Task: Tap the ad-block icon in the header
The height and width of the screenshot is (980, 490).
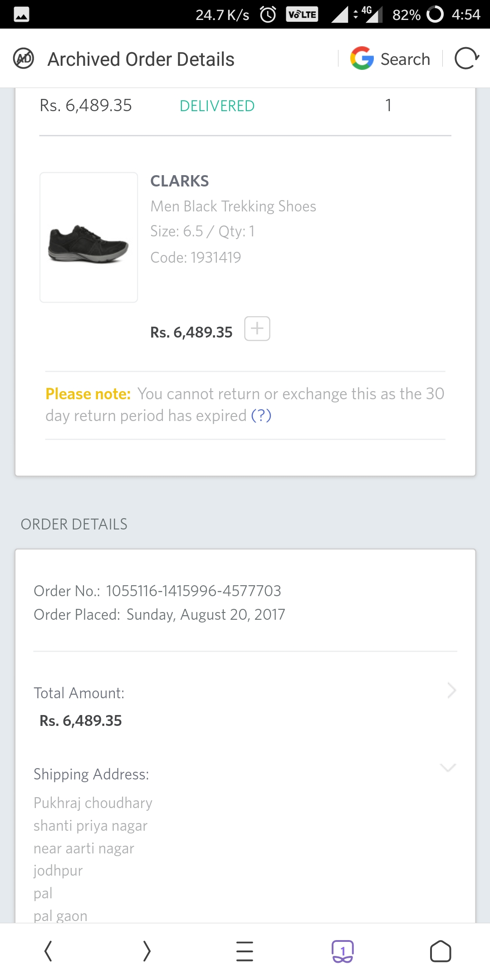Action: pos(24,58)
